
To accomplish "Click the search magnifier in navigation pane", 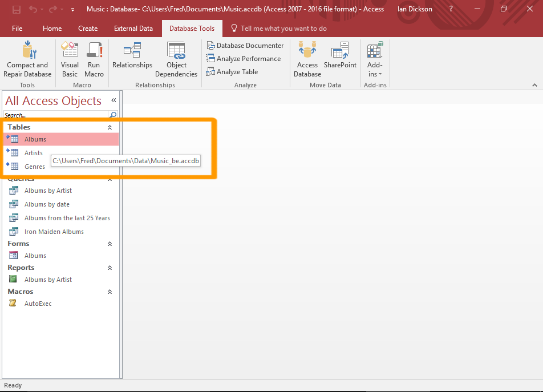I will pos(113,115).
